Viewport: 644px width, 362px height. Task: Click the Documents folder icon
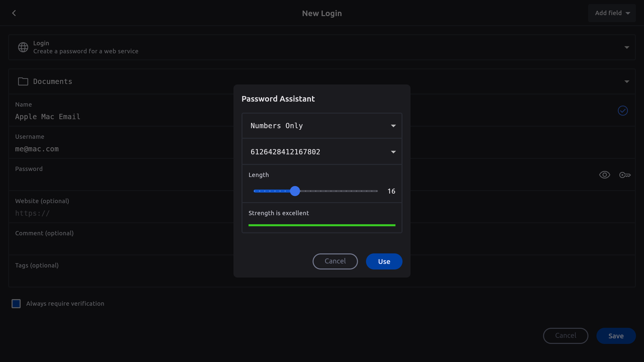[23, 81]
